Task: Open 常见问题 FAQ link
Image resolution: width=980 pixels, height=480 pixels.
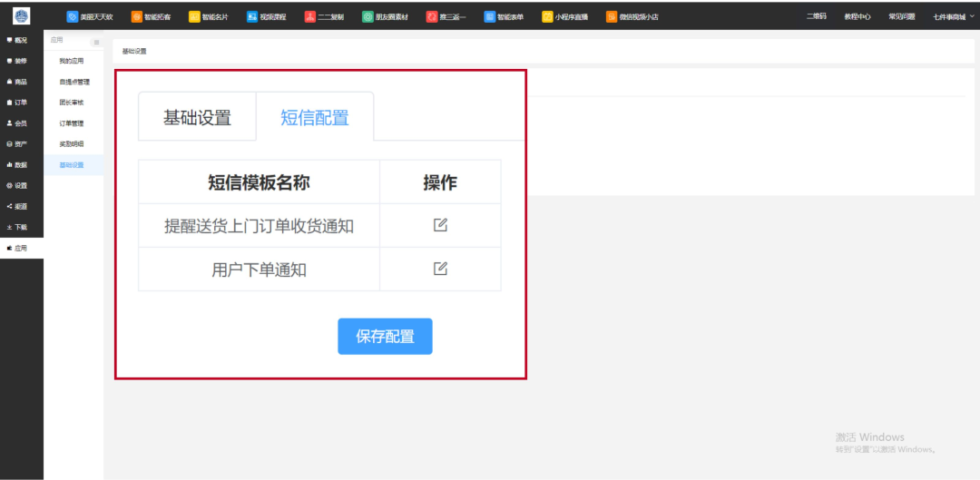Action: tap(902, 17)
